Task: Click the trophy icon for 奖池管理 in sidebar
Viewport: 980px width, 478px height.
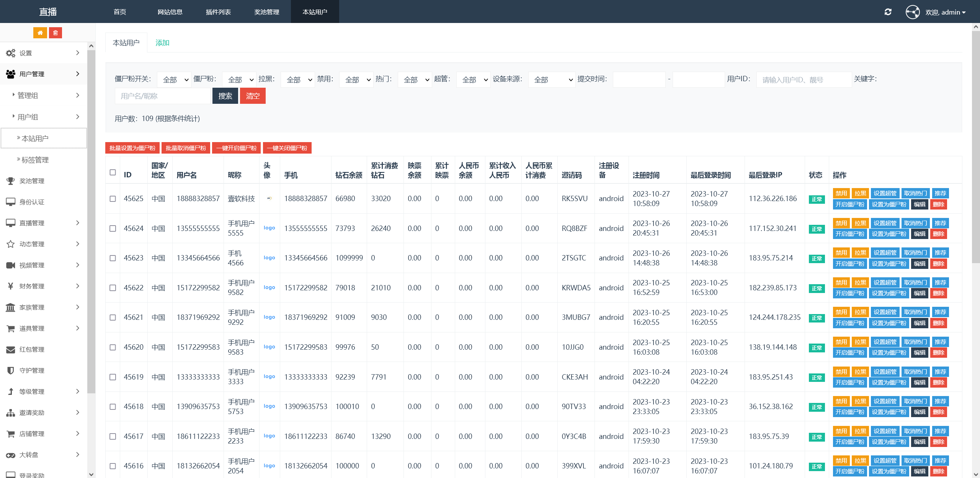Action: tap(11, 181)
